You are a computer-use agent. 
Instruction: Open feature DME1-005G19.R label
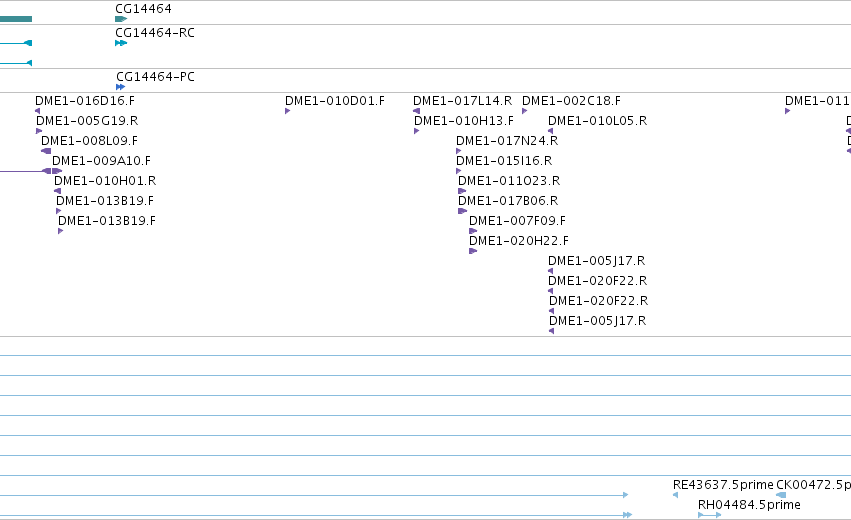click(87, 121)
